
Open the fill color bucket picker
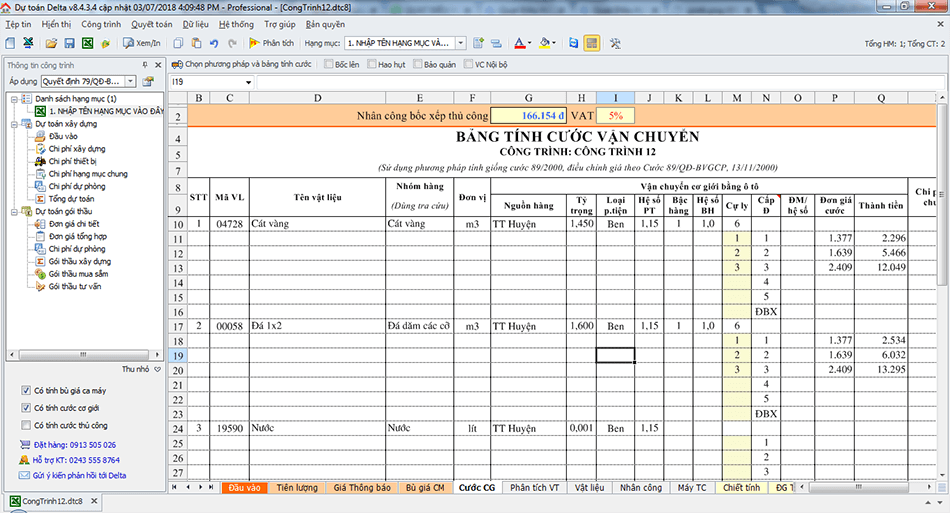click(547, 43)
